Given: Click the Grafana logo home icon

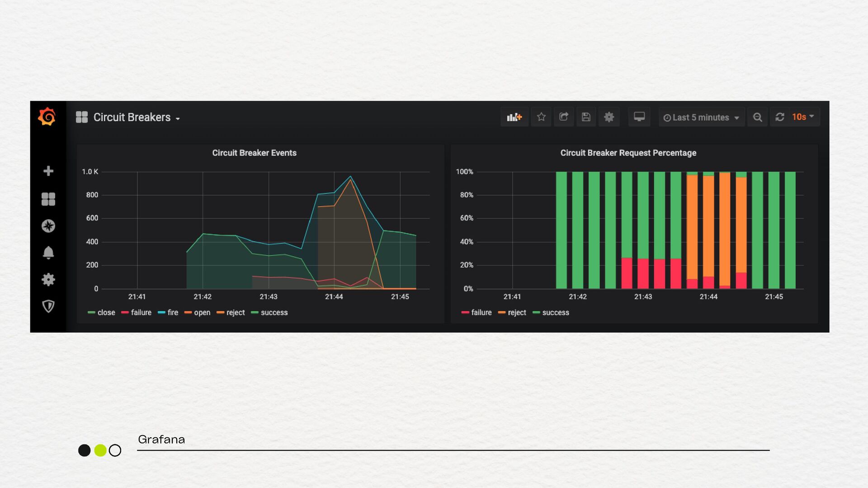Looking at the screenshot, I should pyautogui.click(x=47, y=117).
